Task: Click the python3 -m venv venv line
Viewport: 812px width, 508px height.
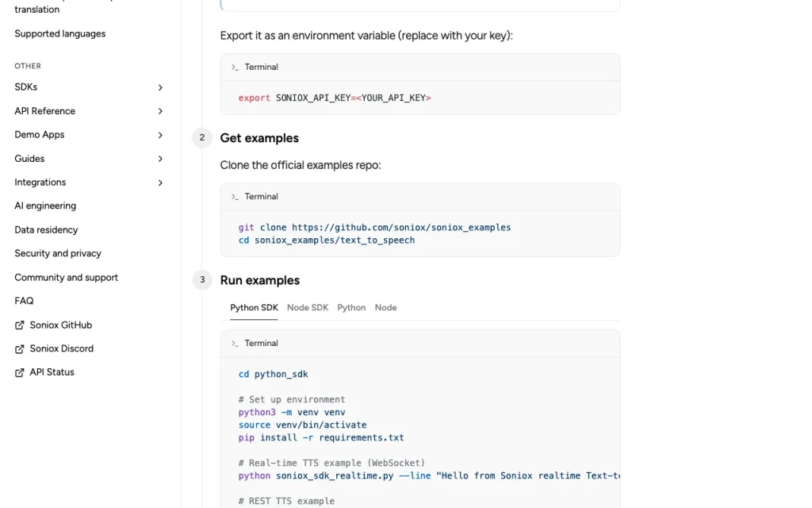Action: (x=292, y=412)
